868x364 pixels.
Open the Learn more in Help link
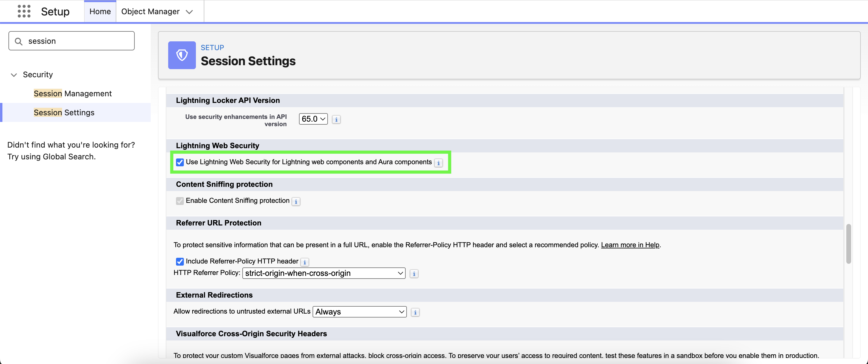point(630,245)
